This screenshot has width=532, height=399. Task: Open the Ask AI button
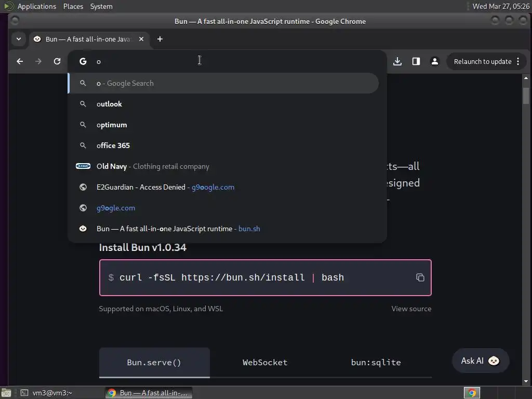[x=481, y=361]
